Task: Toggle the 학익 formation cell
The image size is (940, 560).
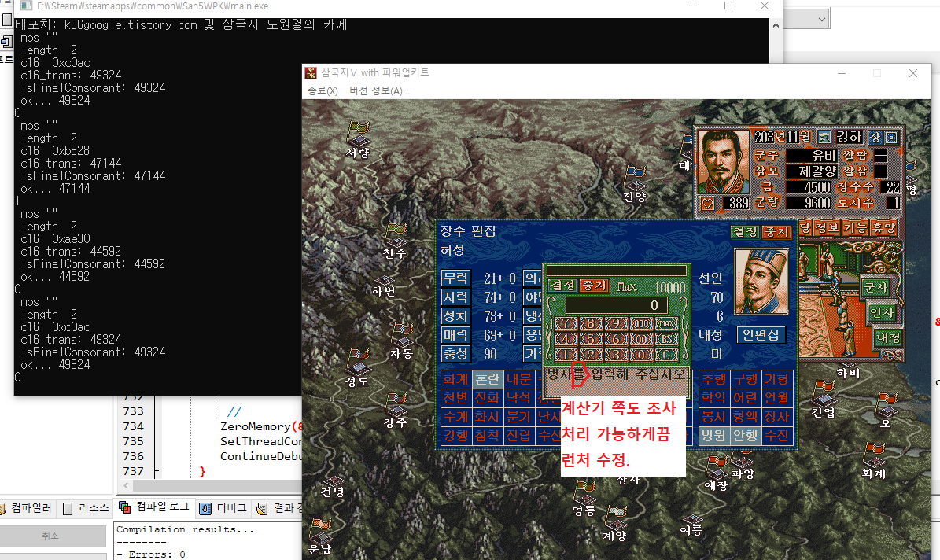Action: [x=713, y=397]
